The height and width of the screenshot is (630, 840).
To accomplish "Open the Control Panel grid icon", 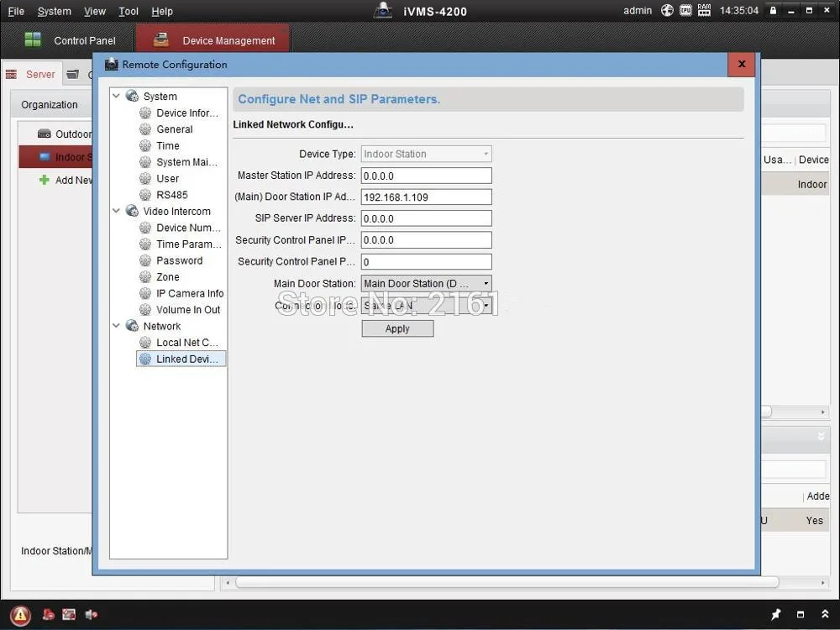I will coord(33,39).
